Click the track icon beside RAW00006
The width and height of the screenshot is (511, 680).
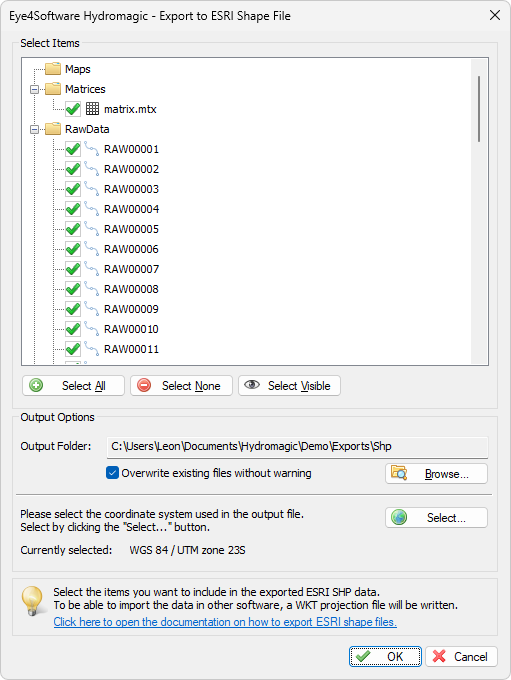92,248
